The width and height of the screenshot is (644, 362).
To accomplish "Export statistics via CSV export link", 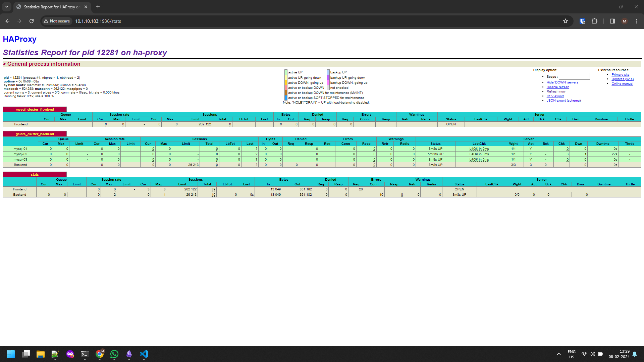I will (555, 96).
